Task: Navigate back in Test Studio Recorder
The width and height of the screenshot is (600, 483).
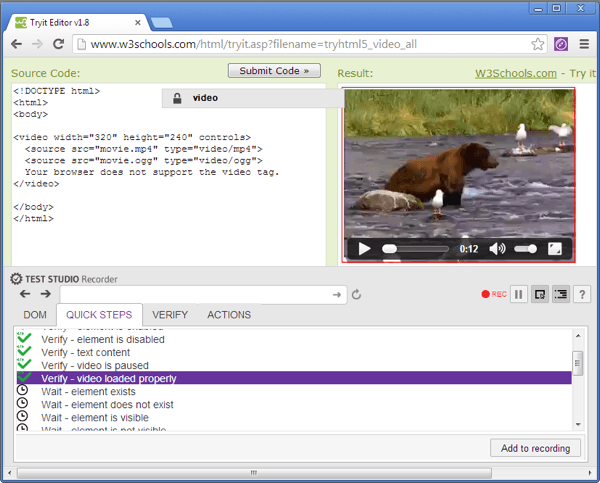Action: (x=25, y=294)
